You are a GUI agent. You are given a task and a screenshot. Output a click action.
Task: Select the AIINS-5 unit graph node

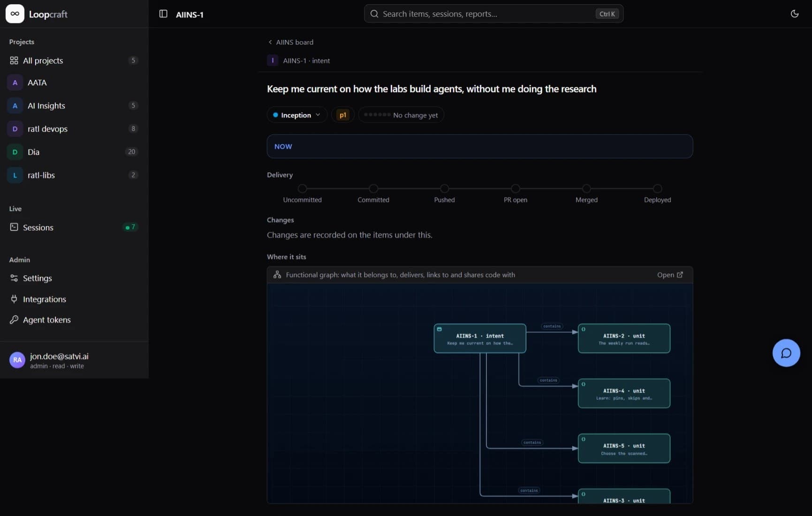[624, 448]
